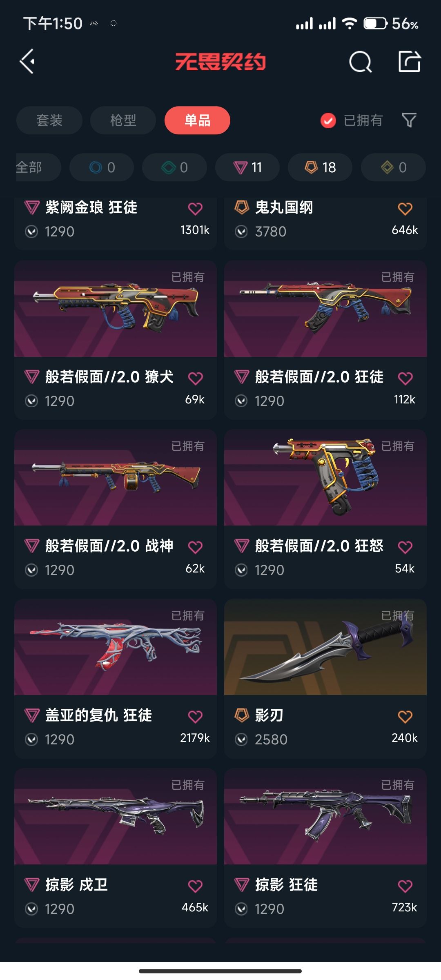Tap the back arrow icon
441x980 pixels.
point(27,62)
